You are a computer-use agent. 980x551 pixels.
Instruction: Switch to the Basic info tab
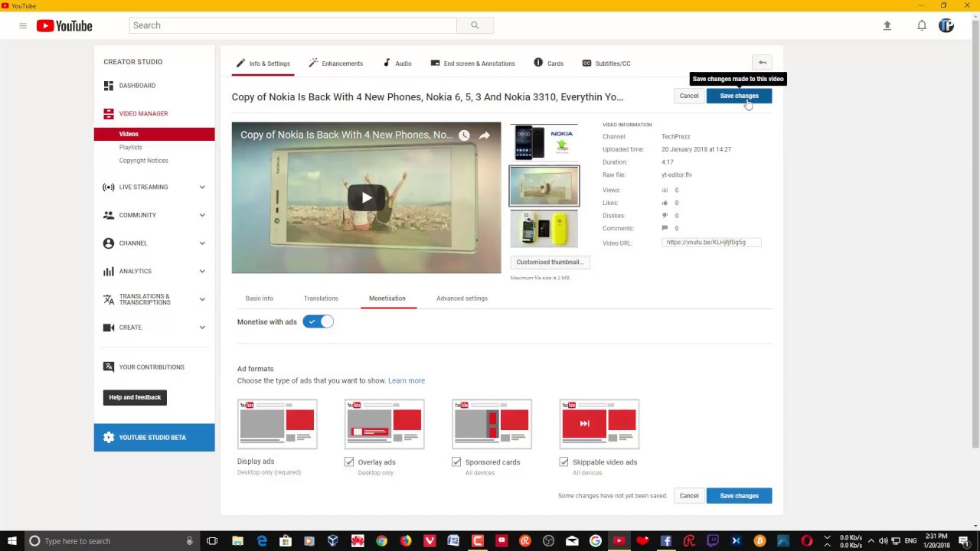coord(259,298)
